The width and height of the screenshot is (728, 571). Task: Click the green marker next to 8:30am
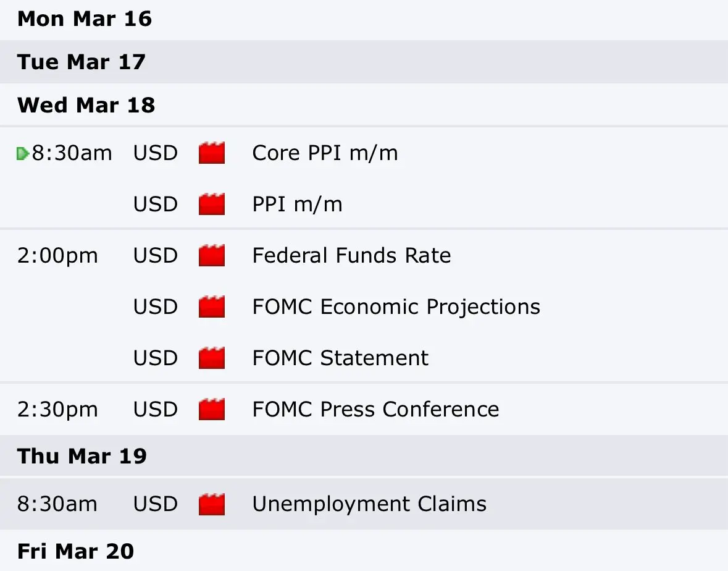click(23, 154)
